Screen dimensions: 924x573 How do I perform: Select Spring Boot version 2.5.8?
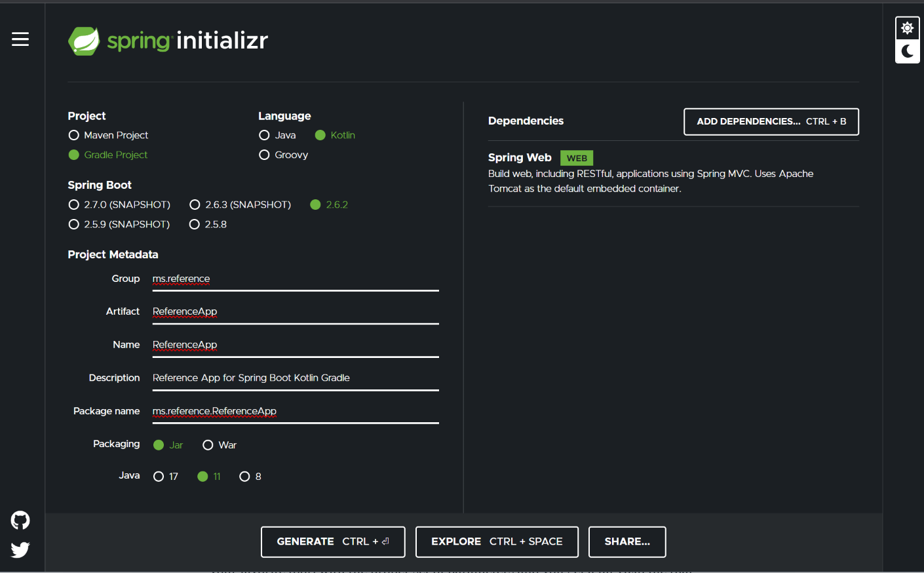pos(195,224)
